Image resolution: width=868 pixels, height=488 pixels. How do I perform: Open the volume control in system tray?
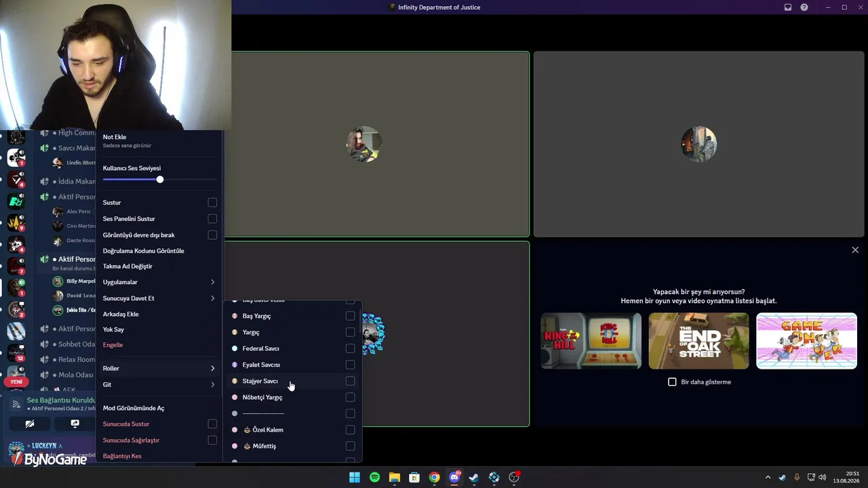tap(823, 477)
